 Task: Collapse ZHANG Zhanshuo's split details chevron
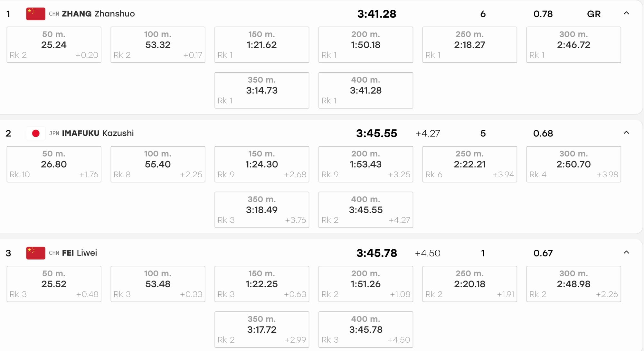[626, 13]
